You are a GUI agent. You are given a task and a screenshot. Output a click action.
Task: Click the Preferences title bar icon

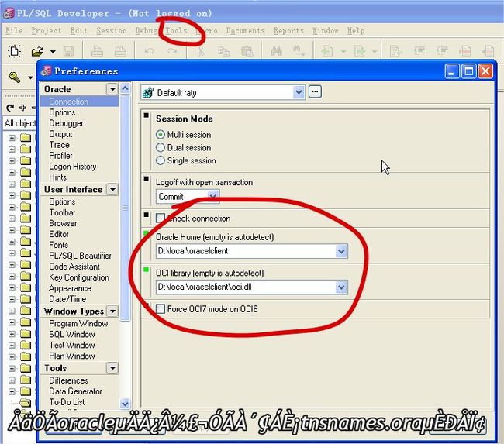tap(47, 71)
